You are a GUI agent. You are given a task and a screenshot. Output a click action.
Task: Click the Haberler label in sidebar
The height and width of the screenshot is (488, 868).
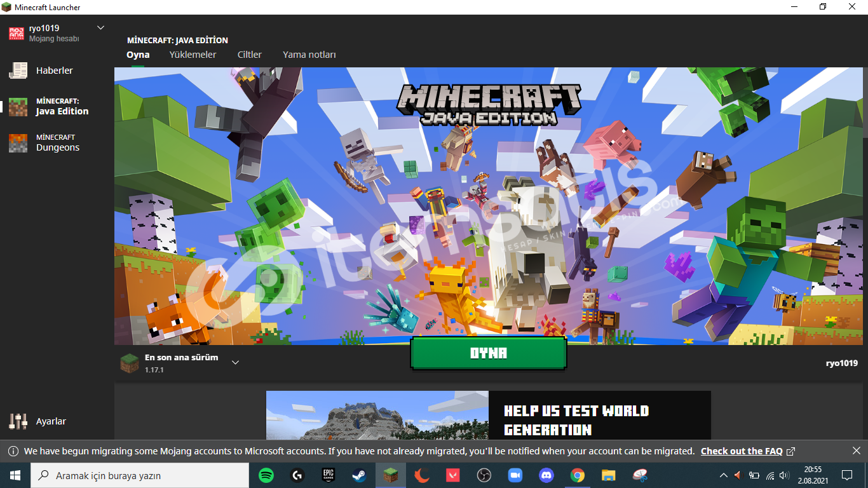point(55,71)
